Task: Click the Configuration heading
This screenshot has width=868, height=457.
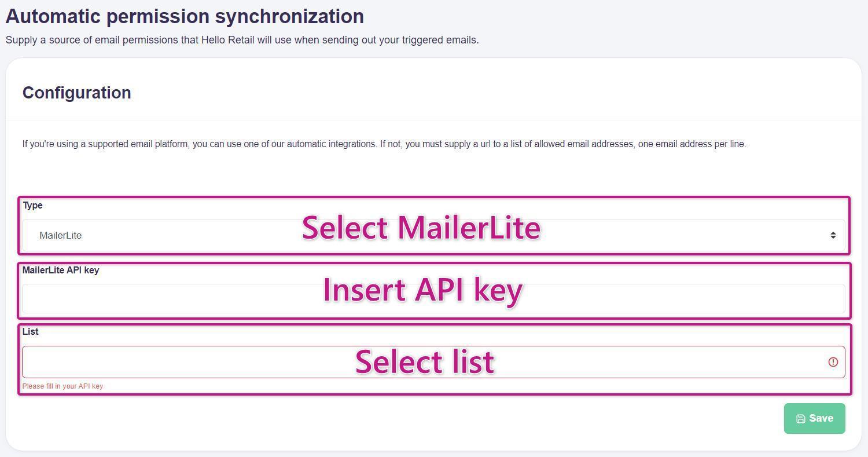Action: (76, 93)
